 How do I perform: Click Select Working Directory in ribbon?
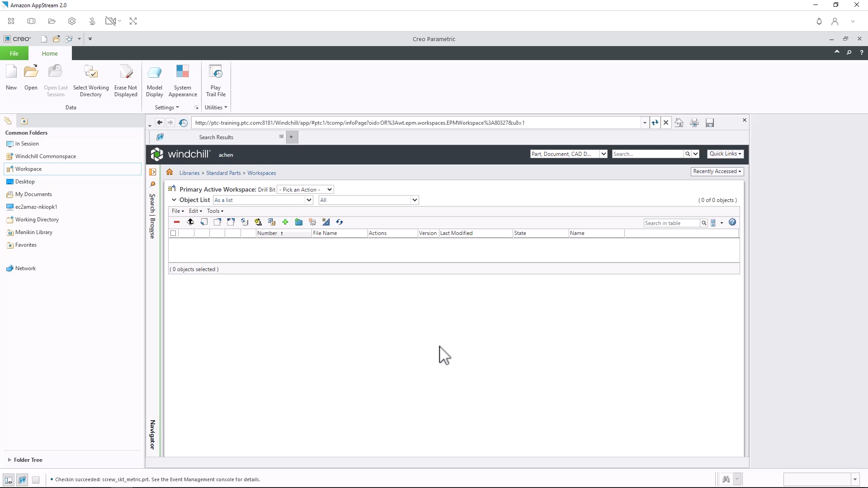pos(91,81)
